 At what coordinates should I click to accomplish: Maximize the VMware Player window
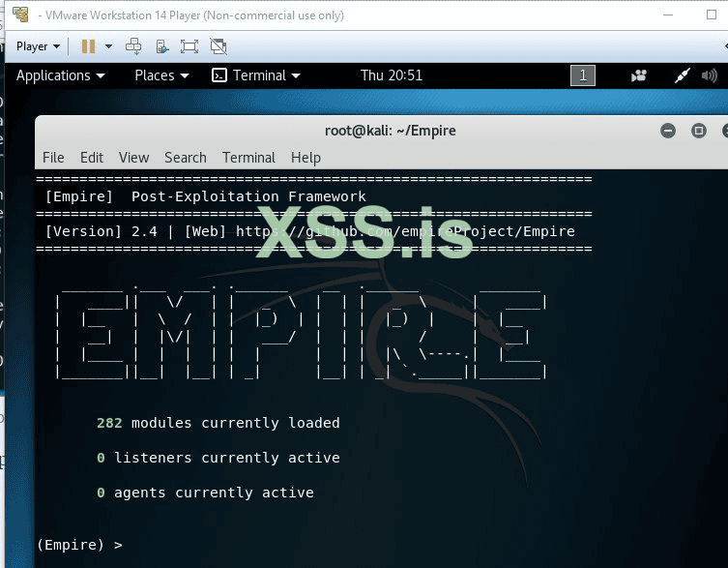[x=712, y=15]
